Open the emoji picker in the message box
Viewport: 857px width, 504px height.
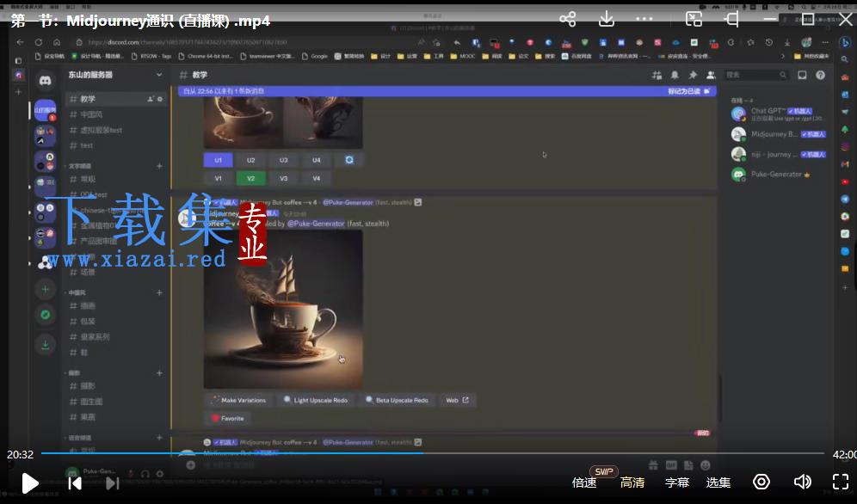[706, 465]
